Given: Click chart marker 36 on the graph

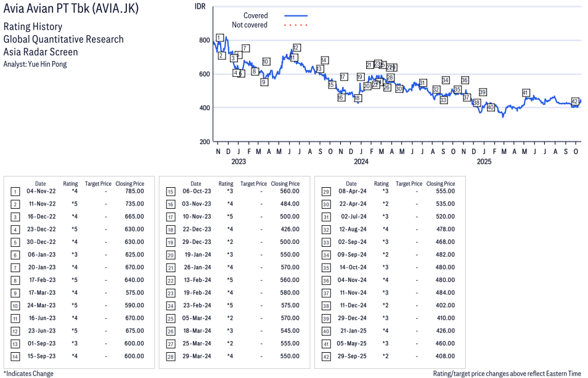Looking at the screenshot, I should tap(465, 80).
